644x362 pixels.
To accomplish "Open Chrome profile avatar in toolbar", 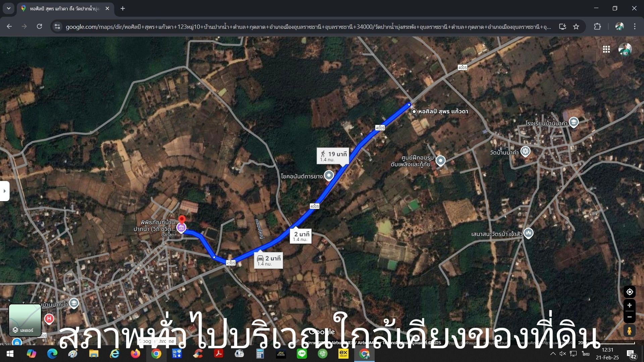I will (619, 26).
